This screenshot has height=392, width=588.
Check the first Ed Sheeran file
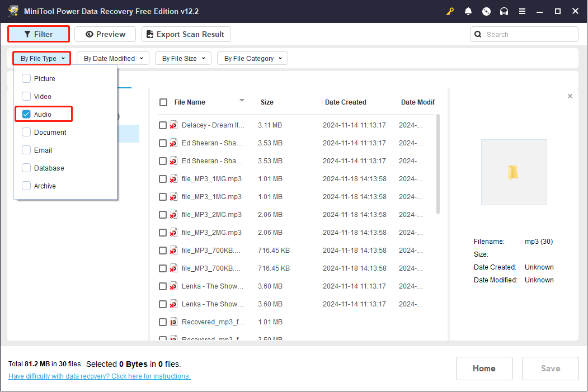pos(162,143)
